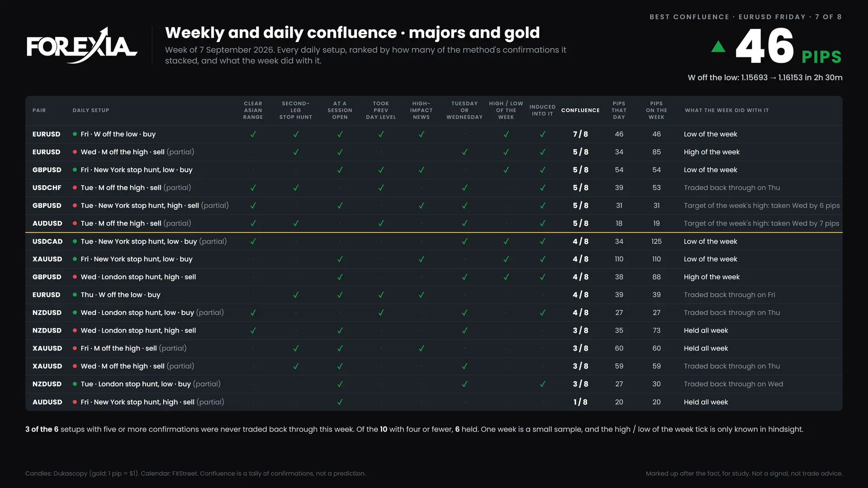Click the session-open tick in AUDUSD Fri row

pyautogui.click(x=340, y=402)
